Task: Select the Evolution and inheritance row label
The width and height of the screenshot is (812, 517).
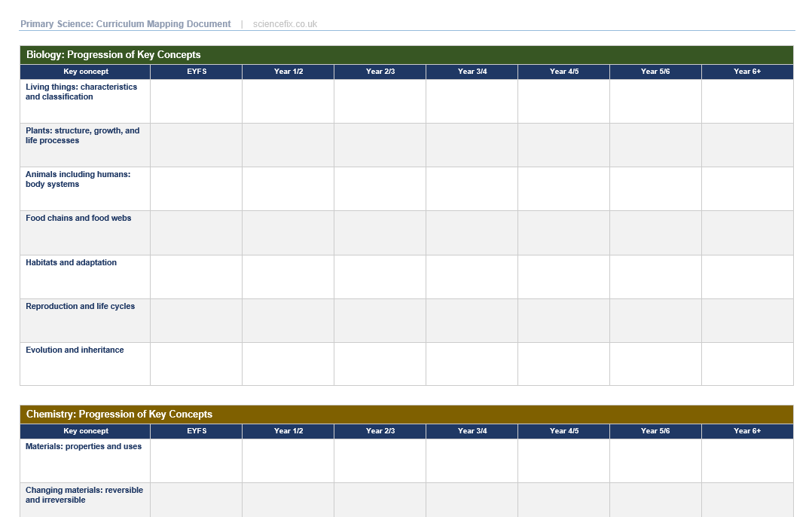Action: pyautogui.click(x=75, y=350)
